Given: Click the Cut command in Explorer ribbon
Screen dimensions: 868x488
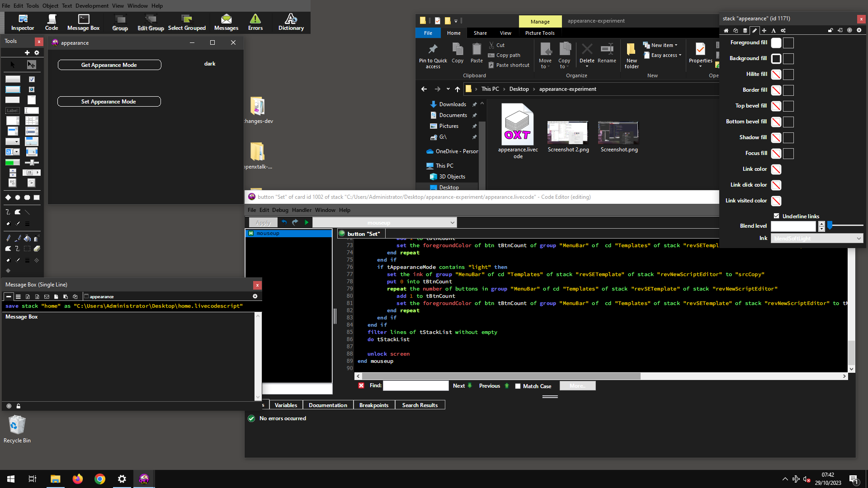Looking at the screenshot, I should point(496,45).
